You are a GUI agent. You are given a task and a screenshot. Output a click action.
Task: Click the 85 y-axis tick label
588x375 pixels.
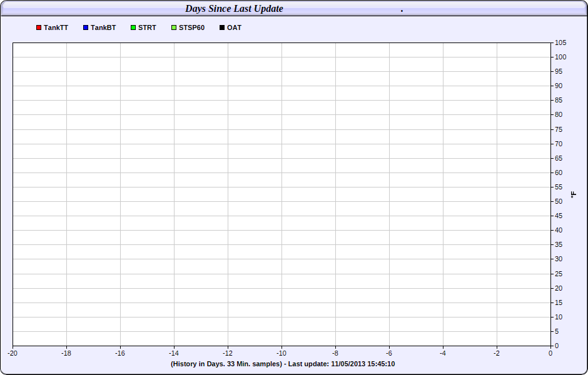coord(559,101)
